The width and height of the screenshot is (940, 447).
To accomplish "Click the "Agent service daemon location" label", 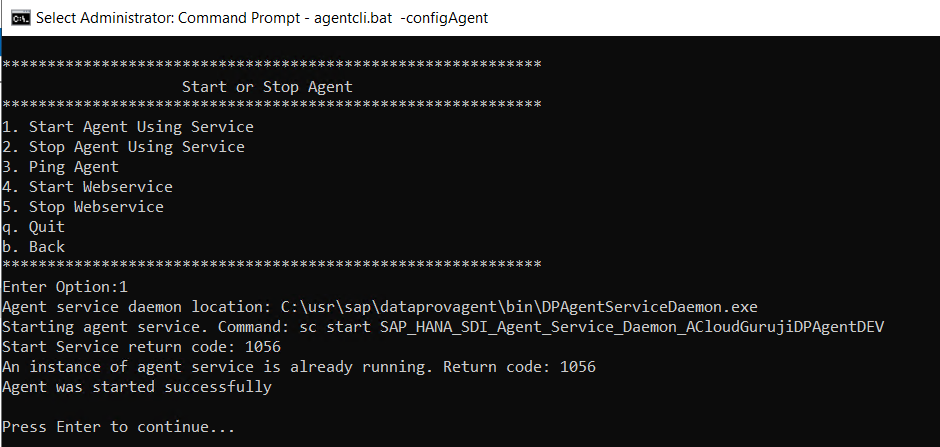I will click(x=133, y=307).
